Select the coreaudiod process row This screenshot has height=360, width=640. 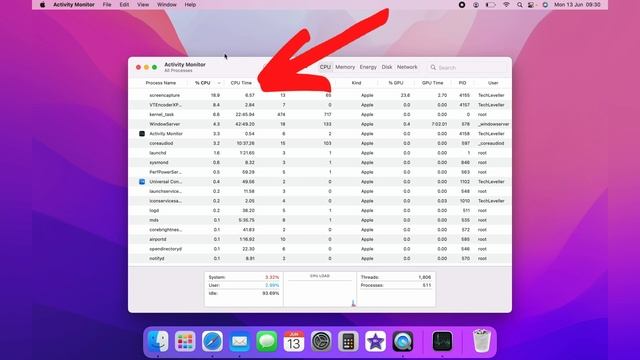click(x=320, y=143)
